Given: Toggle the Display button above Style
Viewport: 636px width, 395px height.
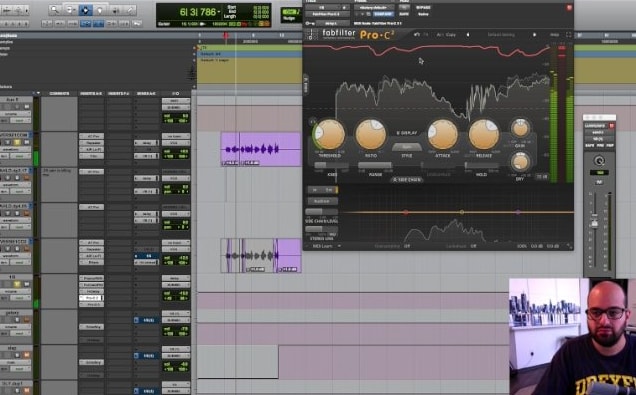Looking at the screenshot, I should coord(406,133).
